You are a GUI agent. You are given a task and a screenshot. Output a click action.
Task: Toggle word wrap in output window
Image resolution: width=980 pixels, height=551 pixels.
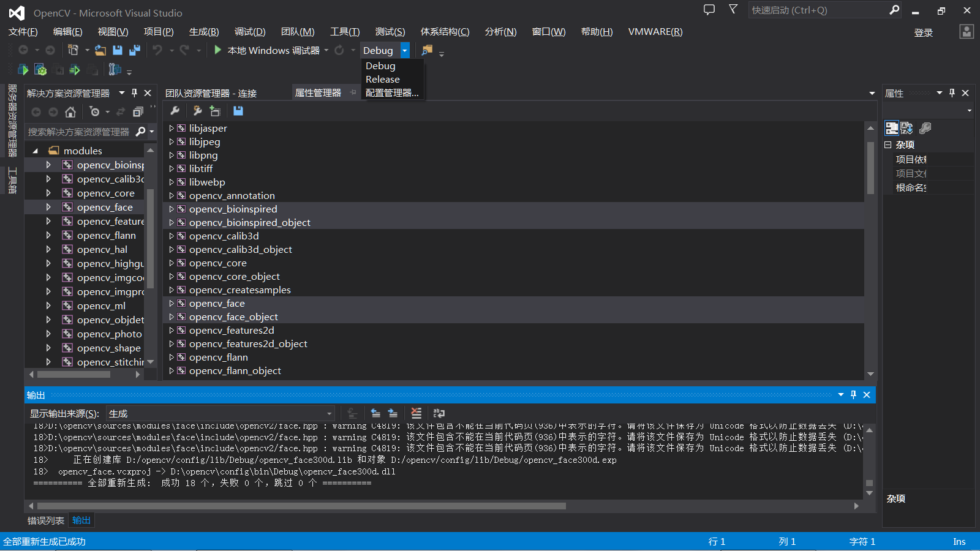point(439,413)
